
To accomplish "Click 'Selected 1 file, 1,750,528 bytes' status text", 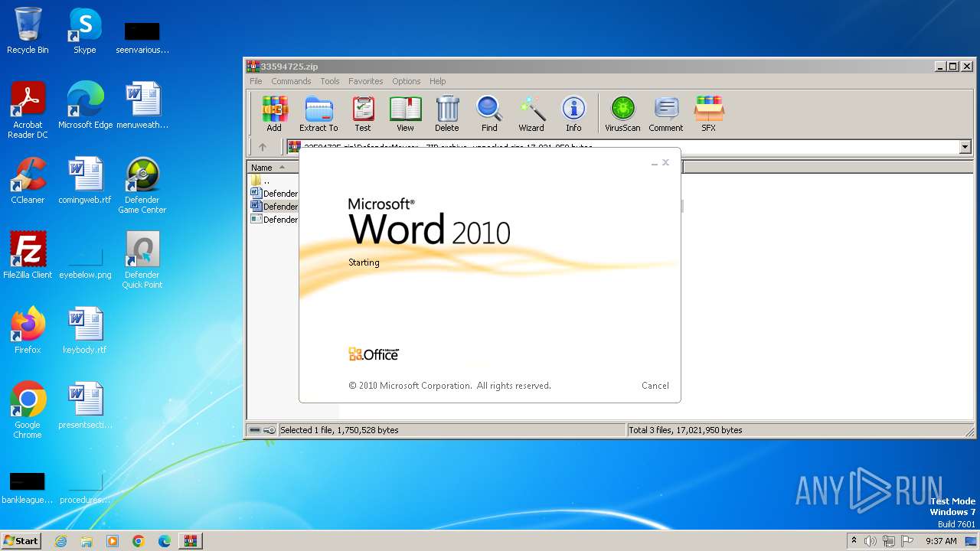I will click(339, 430).
